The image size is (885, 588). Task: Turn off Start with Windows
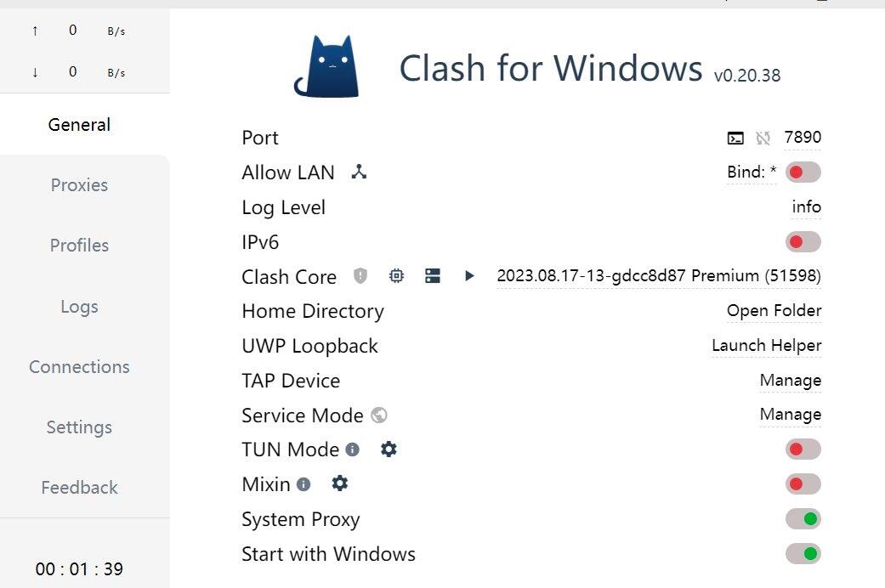pyautogui.click(x=803, y=553)
